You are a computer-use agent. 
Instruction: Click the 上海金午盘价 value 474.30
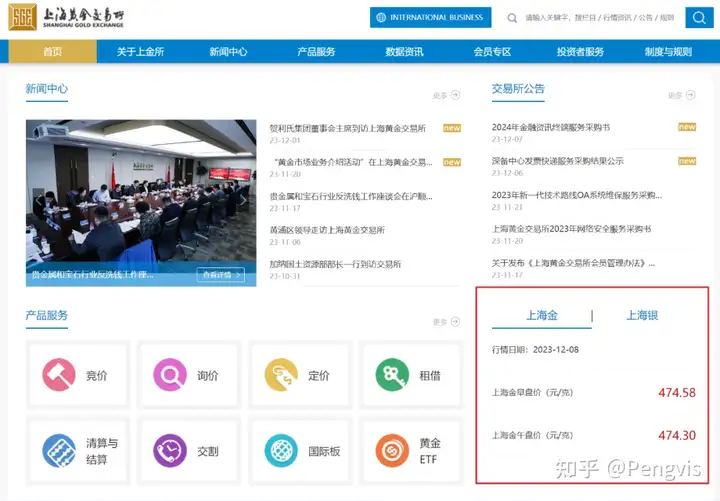click(x=677, y=435)
